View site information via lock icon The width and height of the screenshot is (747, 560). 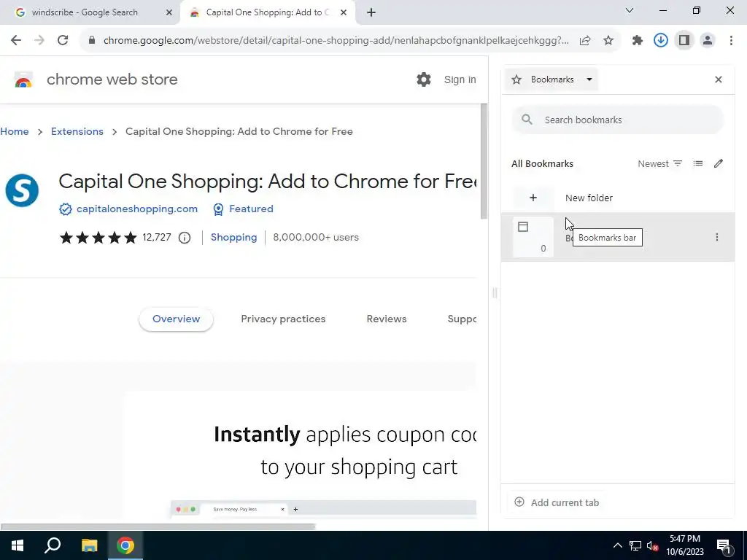(92, 41)
